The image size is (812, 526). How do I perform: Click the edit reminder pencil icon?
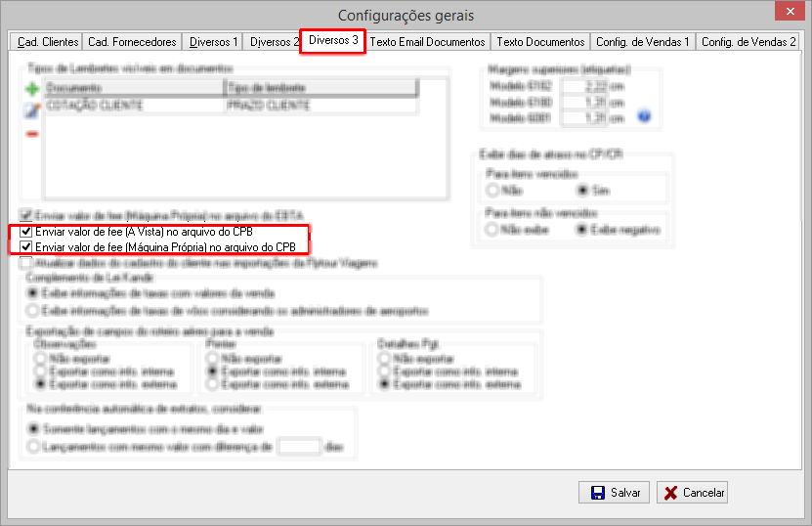[32, 110]
